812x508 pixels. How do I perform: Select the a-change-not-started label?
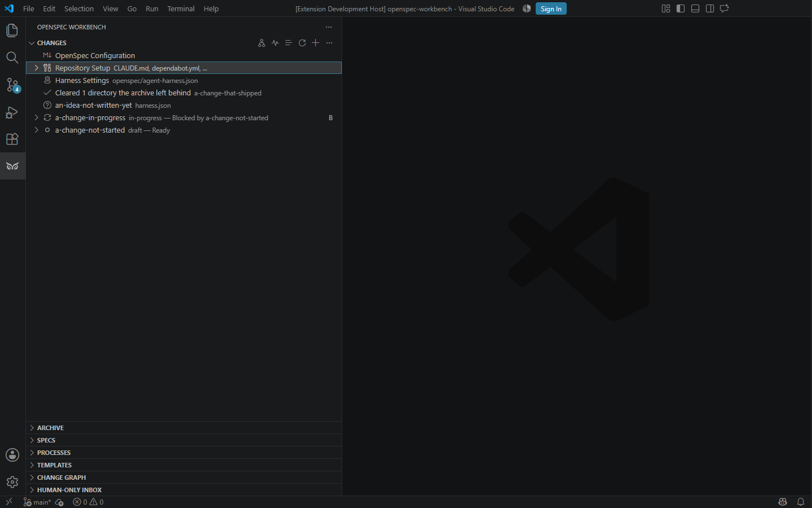pos(90,130)
